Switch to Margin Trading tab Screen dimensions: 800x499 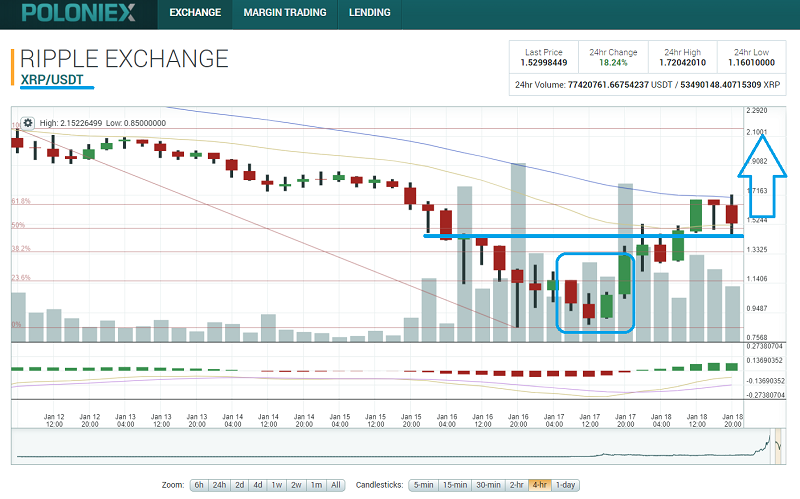click(285, 13)
